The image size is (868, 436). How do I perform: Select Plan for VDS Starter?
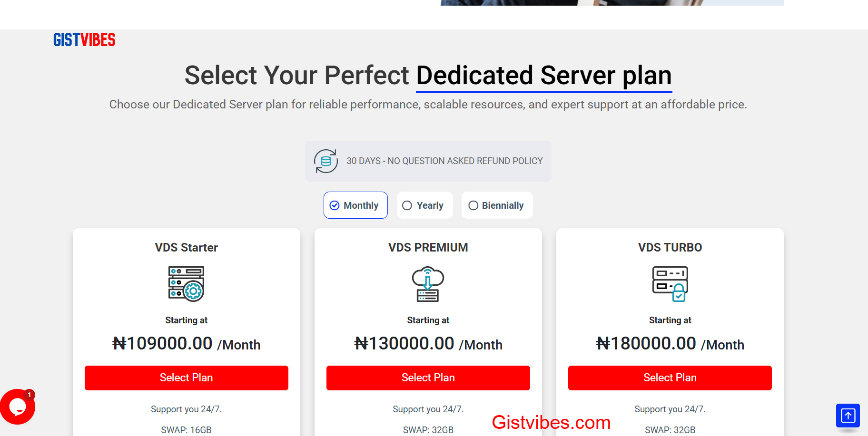pyautogui.click(x=187, y=378)
